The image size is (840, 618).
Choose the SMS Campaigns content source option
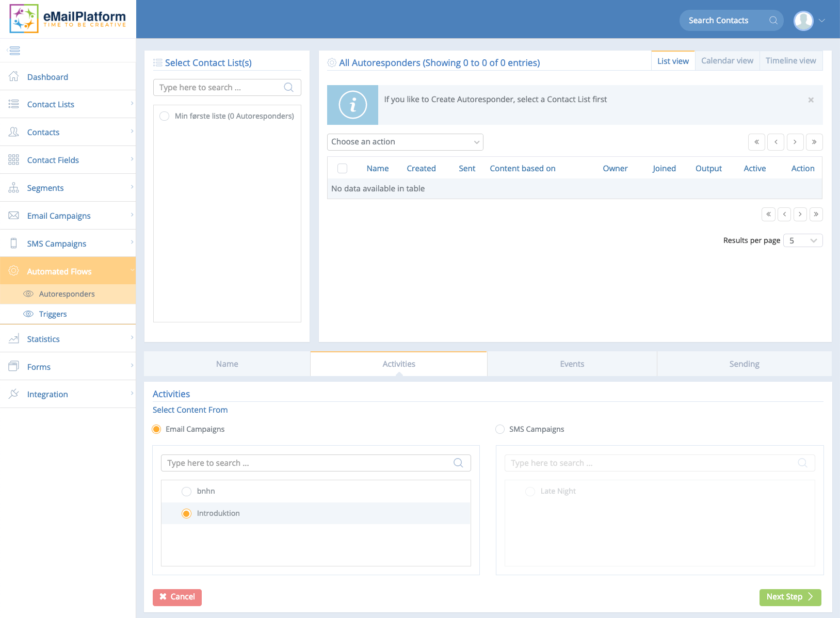[x=499, y=429]
